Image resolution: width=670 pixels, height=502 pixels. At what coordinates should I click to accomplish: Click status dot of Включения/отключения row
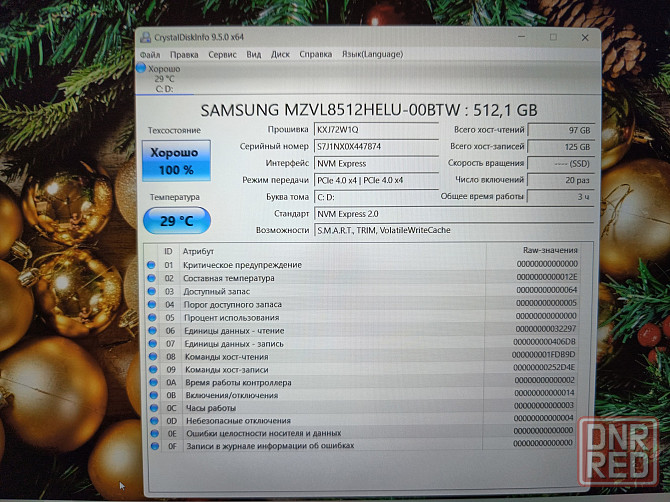(154, 395)
